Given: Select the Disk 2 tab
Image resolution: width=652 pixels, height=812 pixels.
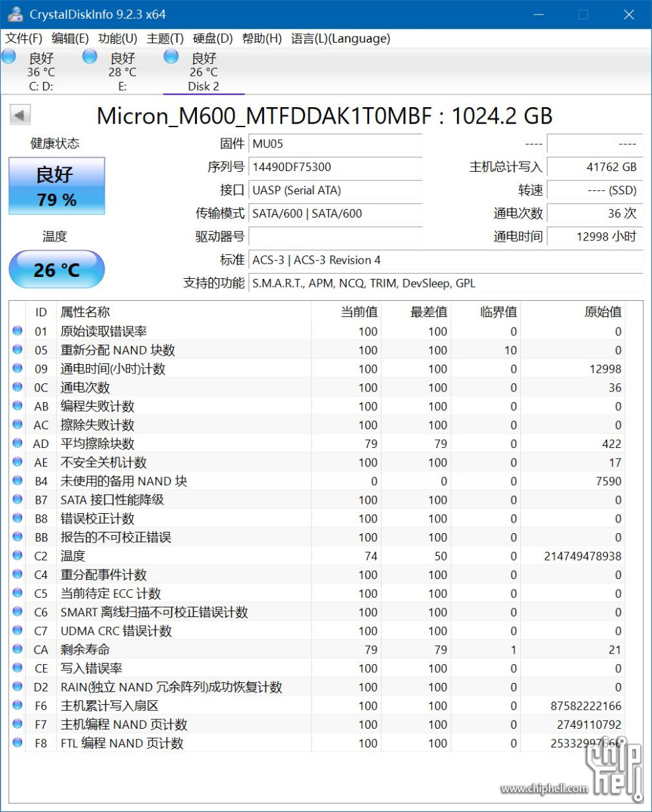Looking at the screenshot, I should pos(204,71).
